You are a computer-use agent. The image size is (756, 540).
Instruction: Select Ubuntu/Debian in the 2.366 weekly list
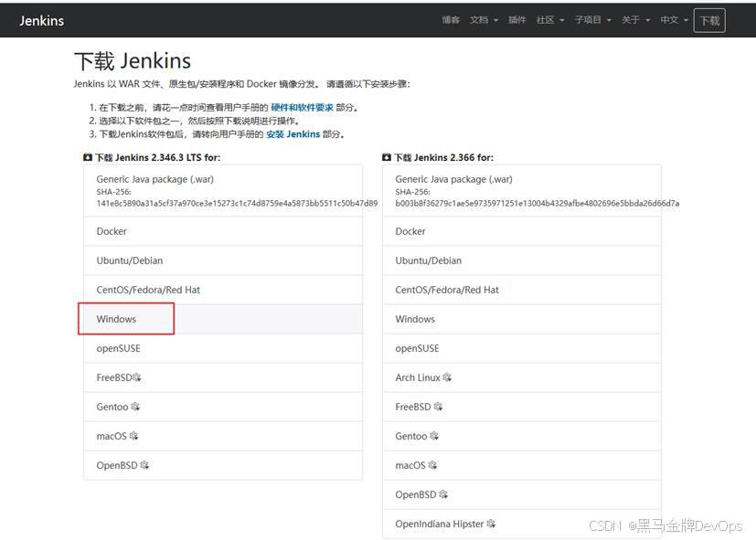pyautogui.click(x=522, y=261)
